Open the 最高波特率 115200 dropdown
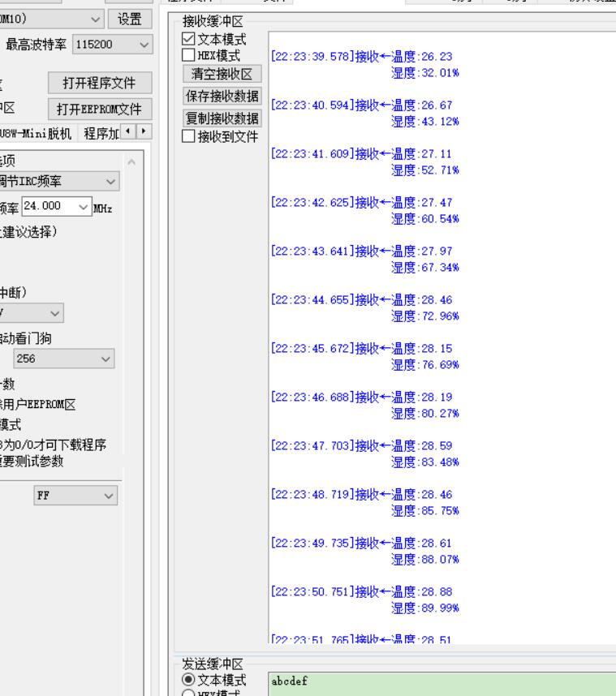The width and height of the screenshot is (616, 696). click(112, 45)
